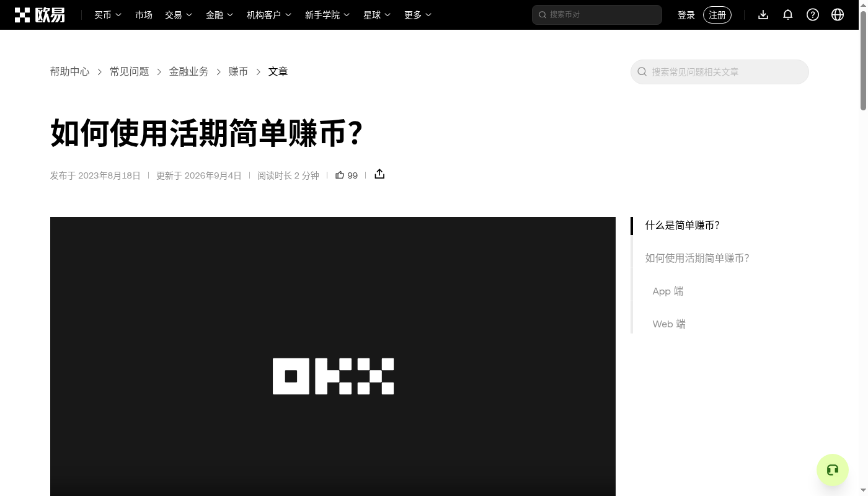Open the help question mark icon
868x496 pixels.
pos(813,15)
